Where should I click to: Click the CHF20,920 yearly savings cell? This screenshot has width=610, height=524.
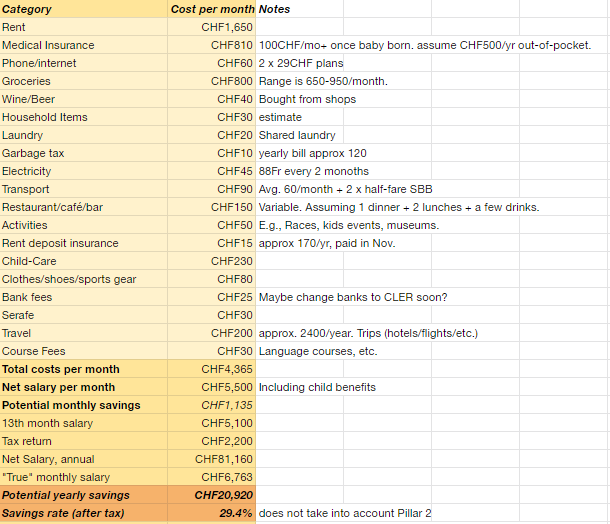point(212,495)
